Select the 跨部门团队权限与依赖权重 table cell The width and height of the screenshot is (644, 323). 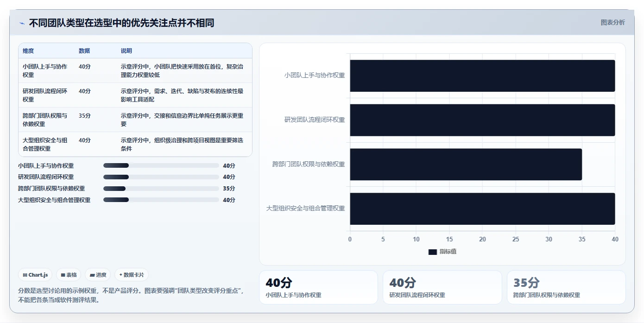[x=46, y=120]
